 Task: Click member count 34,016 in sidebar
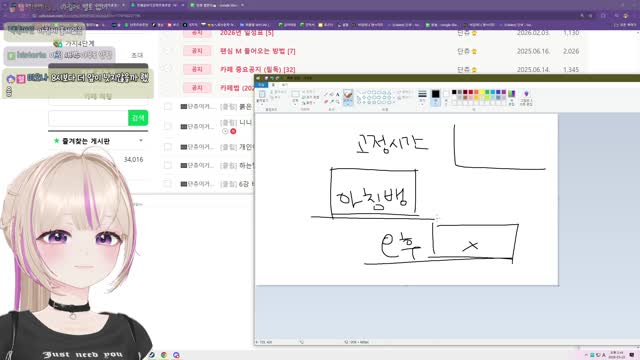(133, 160)
